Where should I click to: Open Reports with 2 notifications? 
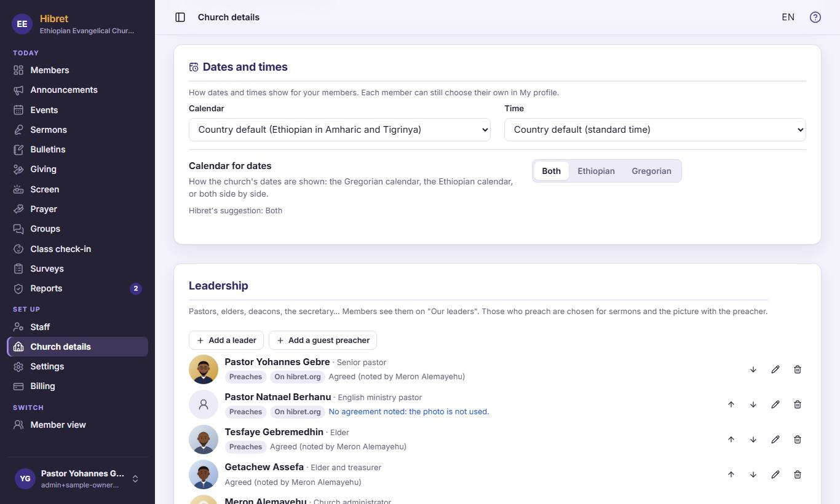tap(77, 288)
